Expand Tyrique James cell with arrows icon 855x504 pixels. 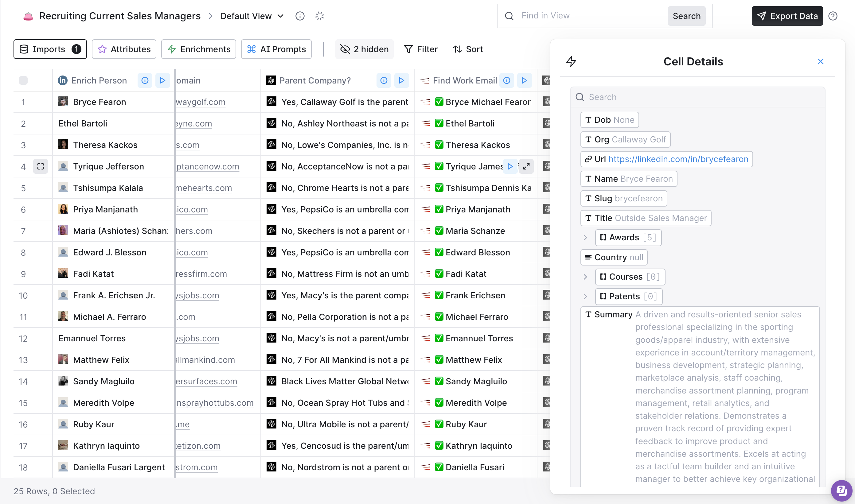526,166
